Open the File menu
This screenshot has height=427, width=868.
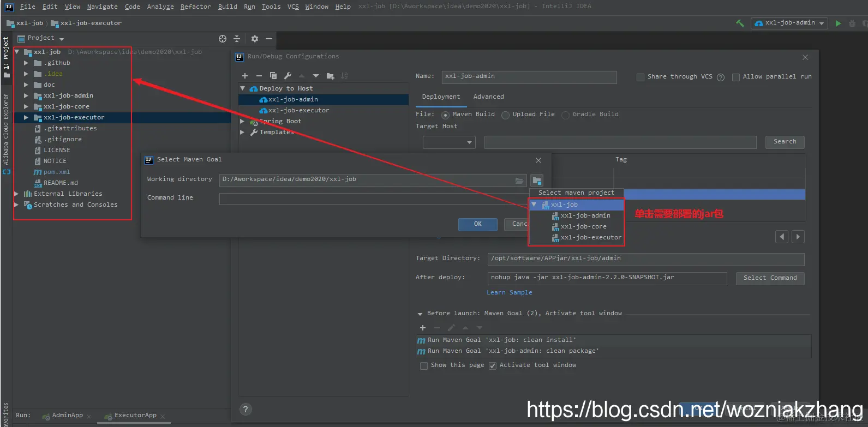click(27, 7)
